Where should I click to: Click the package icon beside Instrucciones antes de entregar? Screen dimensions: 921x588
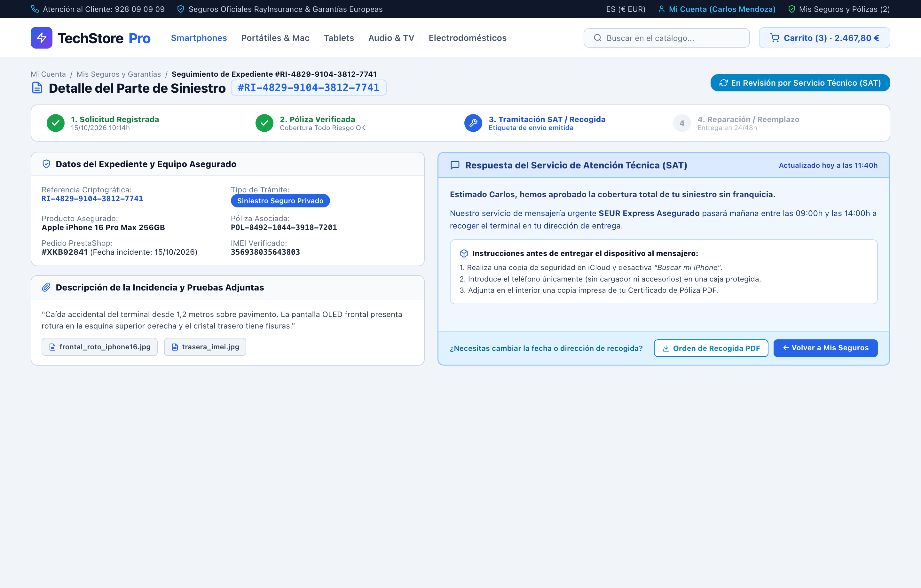coord(464,253)
